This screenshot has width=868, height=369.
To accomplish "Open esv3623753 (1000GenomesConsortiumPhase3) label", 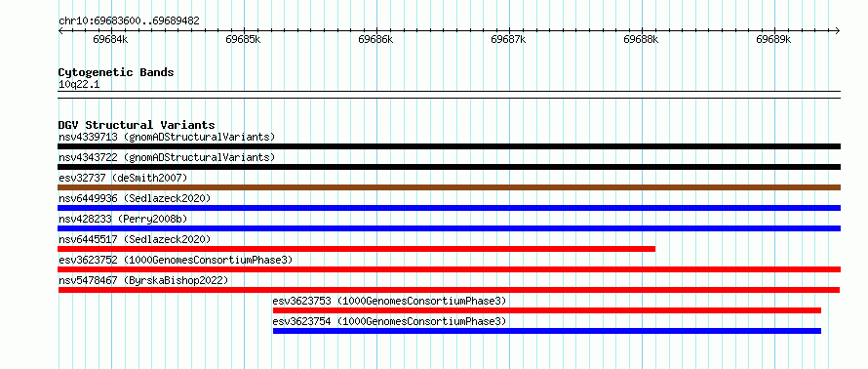I will (390, 301).
